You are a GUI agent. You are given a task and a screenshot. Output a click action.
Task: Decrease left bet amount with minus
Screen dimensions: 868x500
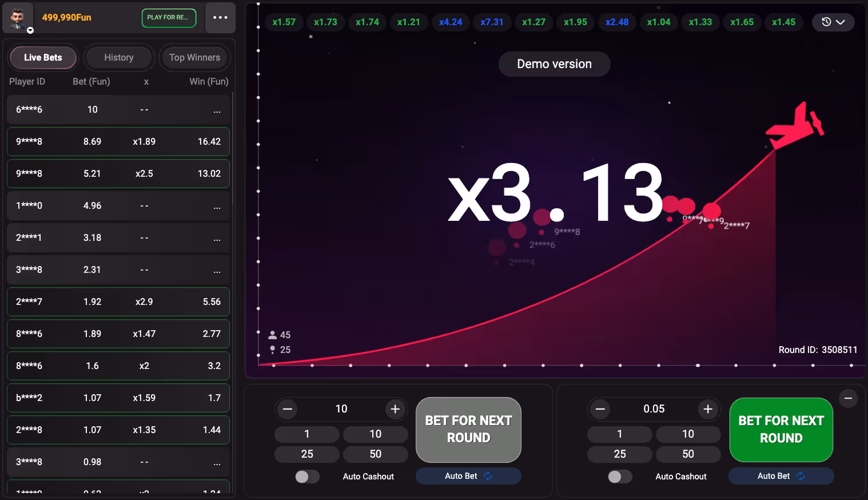(x=288, y=409)
